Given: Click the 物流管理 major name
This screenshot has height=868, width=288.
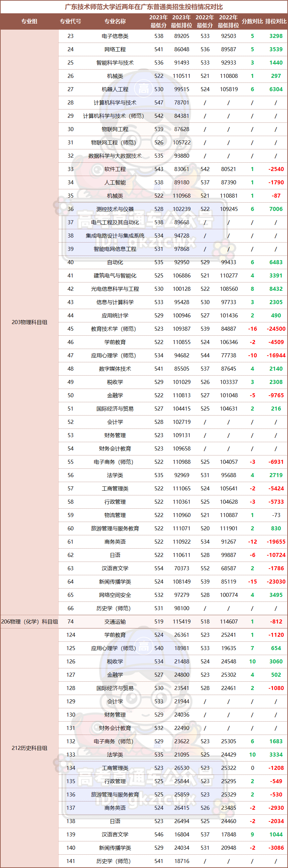Looking at the screenshot, I should [x=115, y=515].
